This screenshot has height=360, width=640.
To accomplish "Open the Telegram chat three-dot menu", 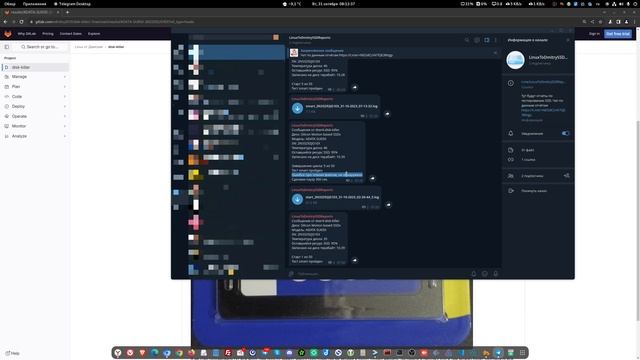I will click(x=496, y=40).
